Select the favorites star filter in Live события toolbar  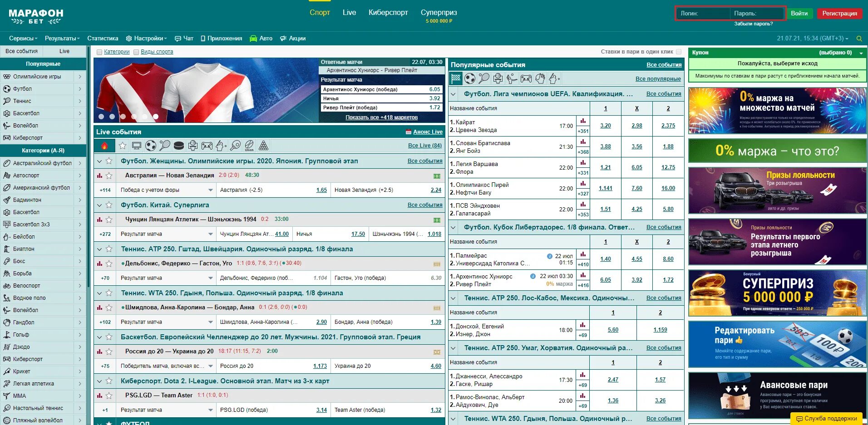(123, 146)
